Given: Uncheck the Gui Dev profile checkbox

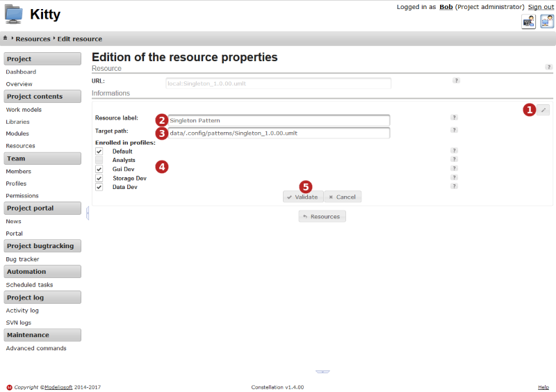Looking at the screenshot, I should pos(99,169).
